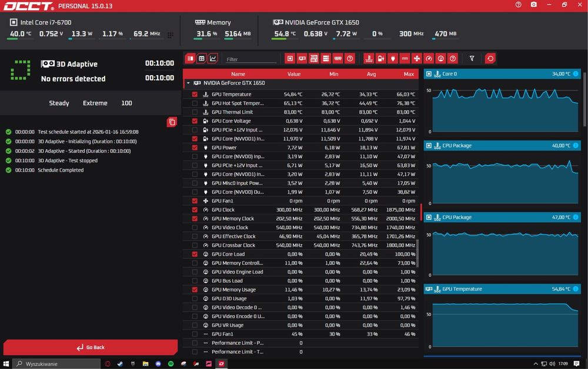The image size is (588, 369).
Task: Click the Go Back button
Action: [91, 347]
